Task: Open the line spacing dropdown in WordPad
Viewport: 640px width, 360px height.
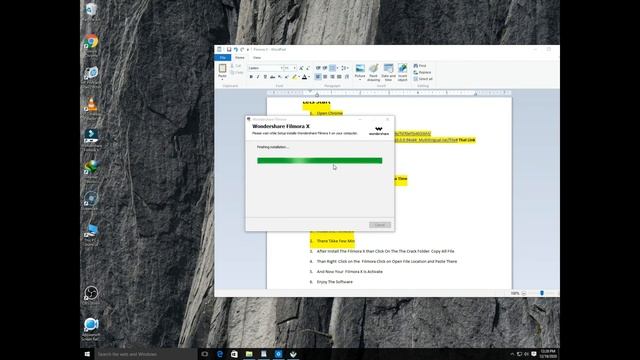Action: [x=345, y=68]
